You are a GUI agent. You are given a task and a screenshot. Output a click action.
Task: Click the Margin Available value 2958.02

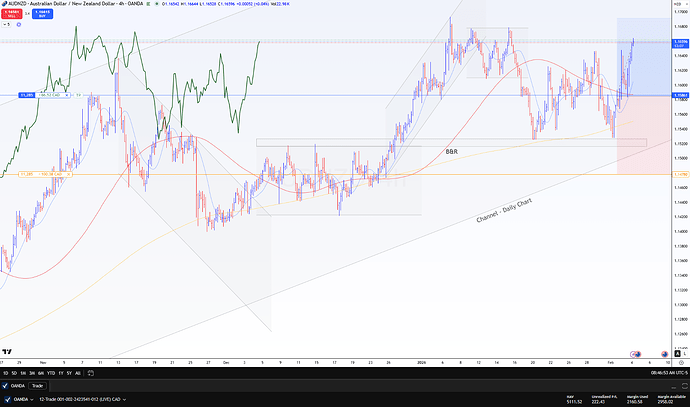click(665, 402)
